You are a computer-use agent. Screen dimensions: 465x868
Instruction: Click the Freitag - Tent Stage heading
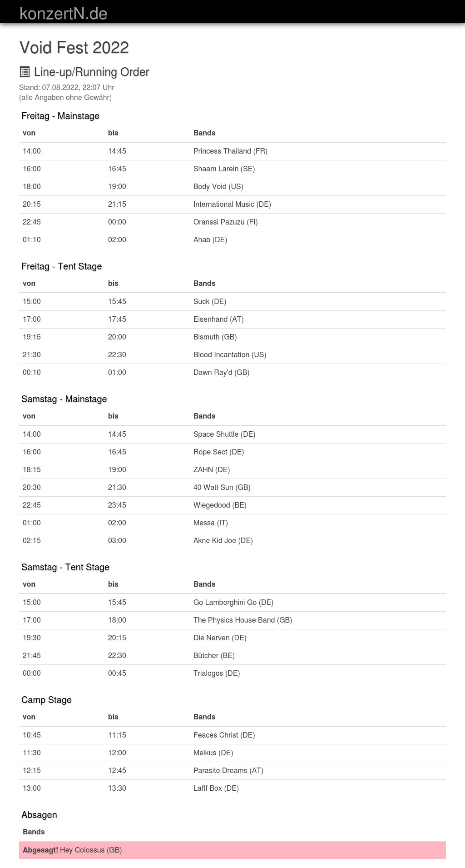(x=62, y=266)
